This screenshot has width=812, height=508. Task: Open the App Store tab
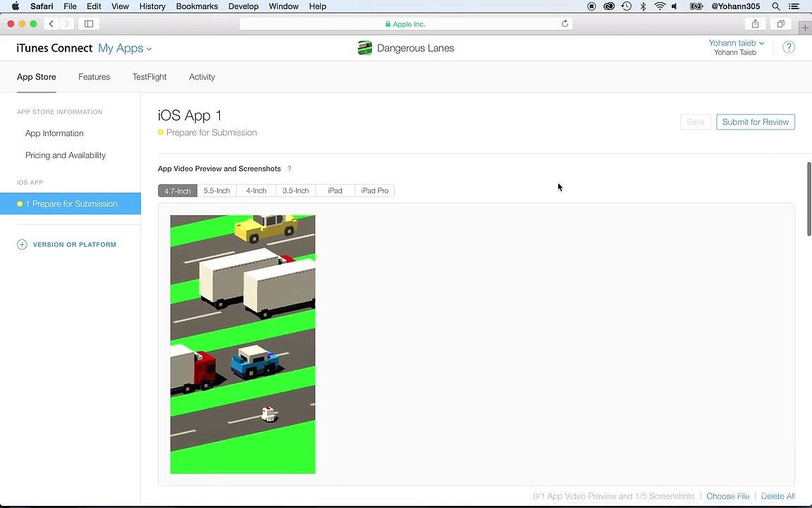pyautogui.click(x=36, y=77)
